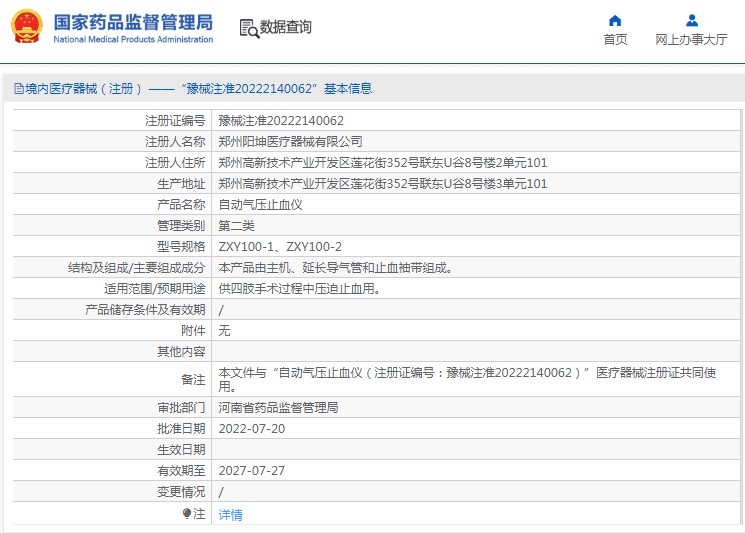
Task: Select approval department 河南省药品监督管理局
Action: point(278,408)
